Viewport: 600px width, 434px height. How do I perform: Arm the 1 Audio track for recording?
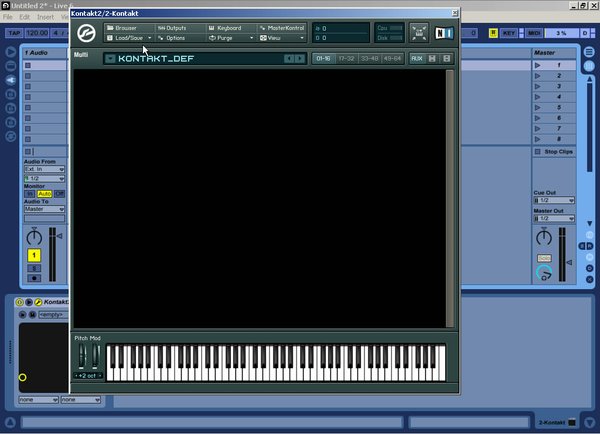(34, 278)
